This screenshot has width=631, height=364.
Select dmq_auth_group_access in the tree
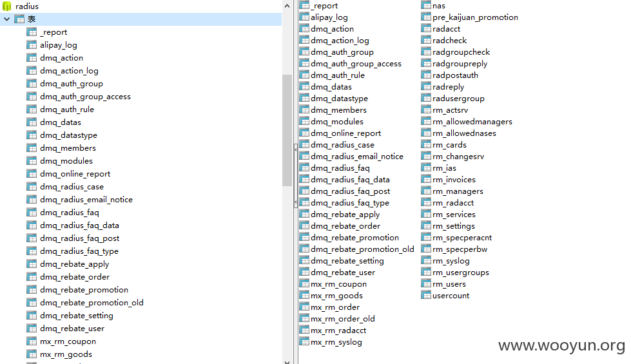coord(85,97)
